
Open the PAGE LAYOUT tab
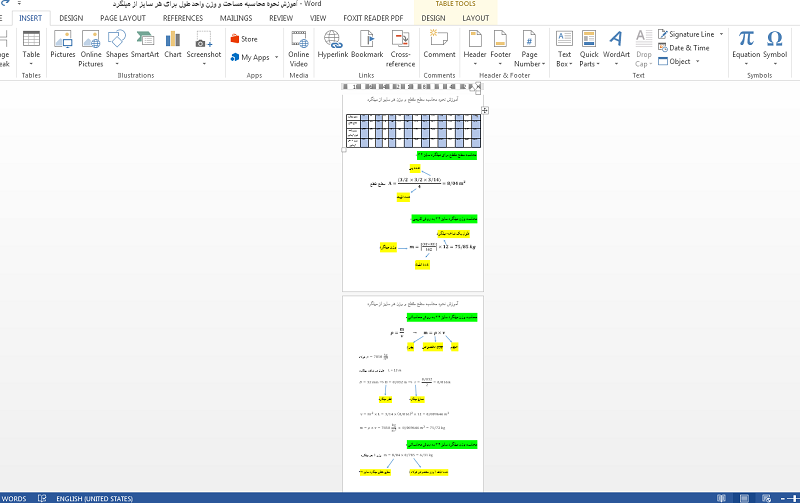[x=123, y=18]
